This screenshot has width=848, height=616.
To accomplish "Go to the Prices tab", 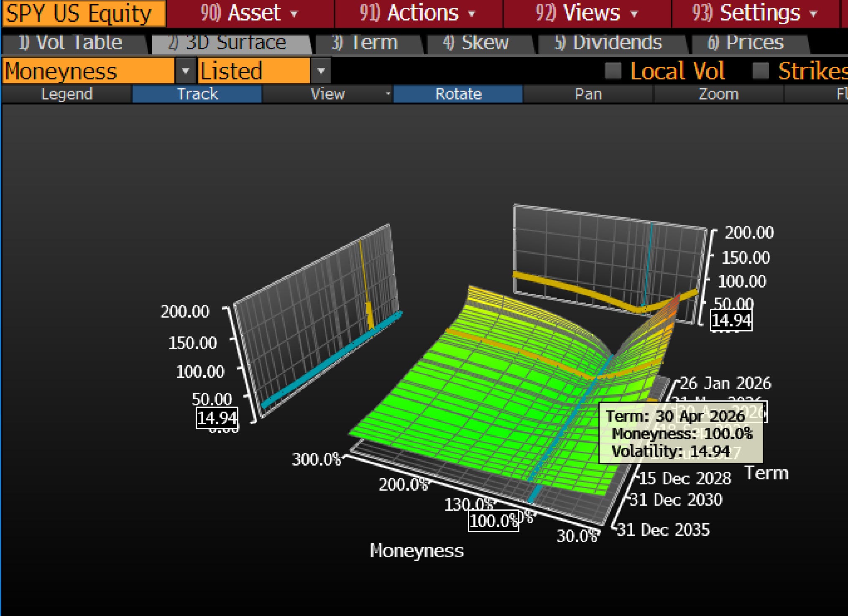I will coord(746,43).
